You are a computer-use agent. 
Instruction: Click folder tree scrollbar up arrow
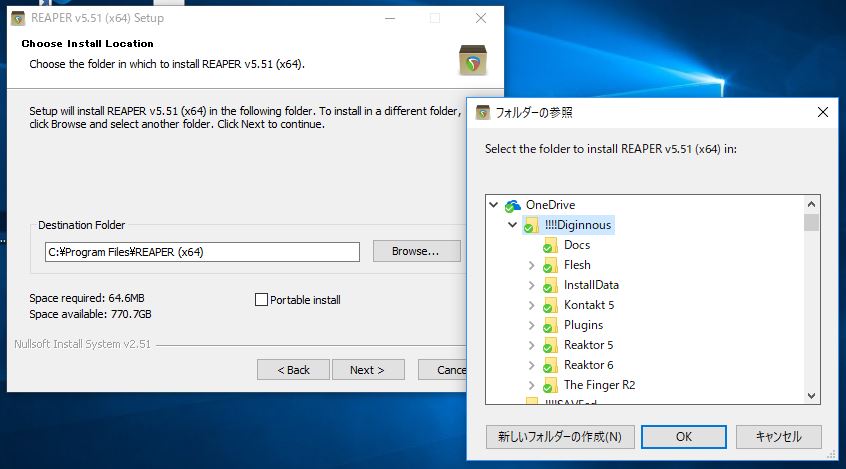pyautogui.click(x=811, y=204)
